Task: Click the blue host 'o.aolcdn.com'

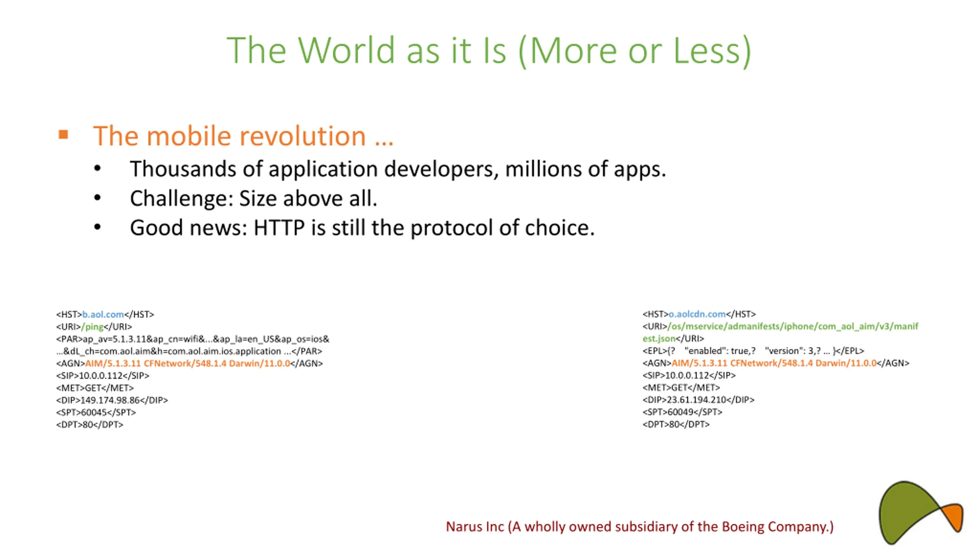Action: pyautogui.click(x=697, y=314)
